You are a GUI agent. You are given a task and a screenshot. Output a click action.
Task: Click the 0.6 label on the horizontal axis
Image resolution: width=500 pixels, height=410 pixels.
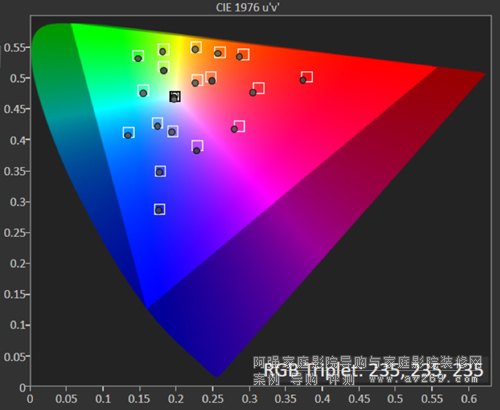tap(469, 398)
